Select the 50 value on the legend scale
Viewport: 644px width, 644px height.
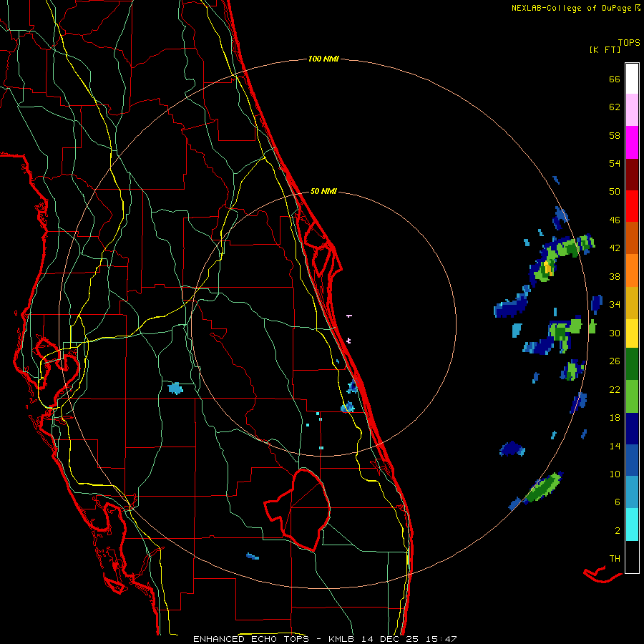coord(615,192)
